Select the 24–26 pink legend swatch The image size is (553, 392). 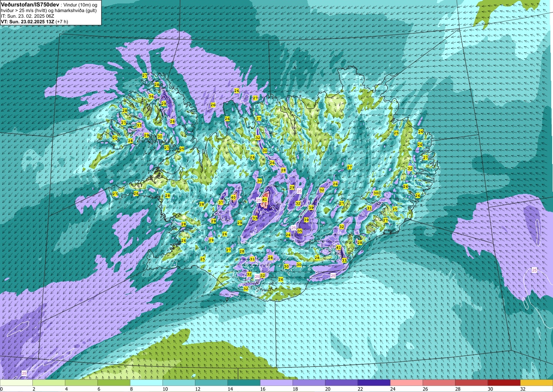coord(407,383)
